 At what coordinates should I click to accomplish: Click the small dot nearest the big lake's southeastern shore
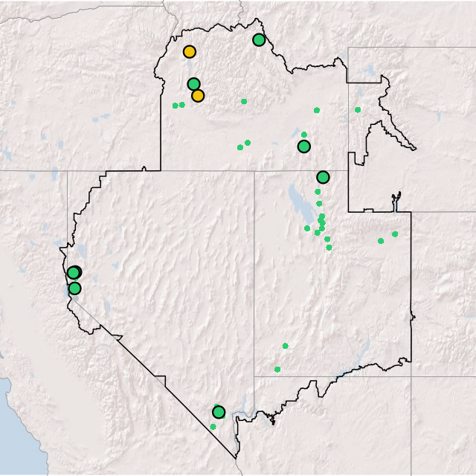(307, 228)
